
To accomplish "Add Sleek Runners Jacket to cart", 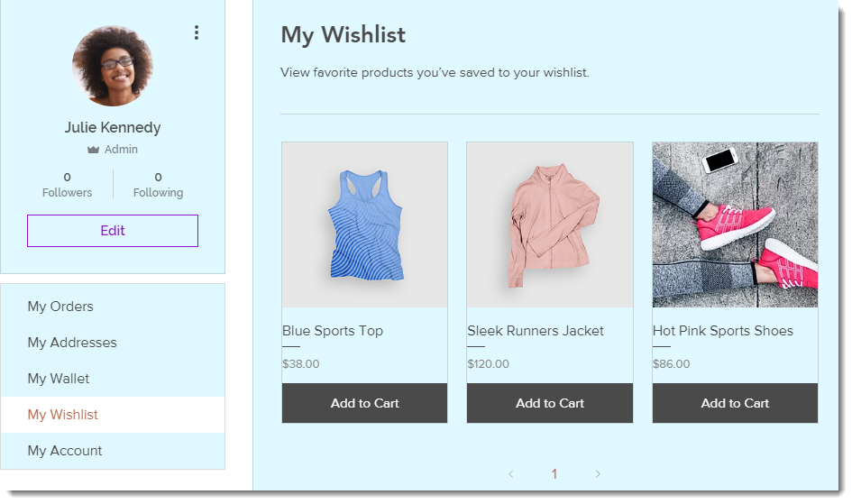I will click(550, 403).
